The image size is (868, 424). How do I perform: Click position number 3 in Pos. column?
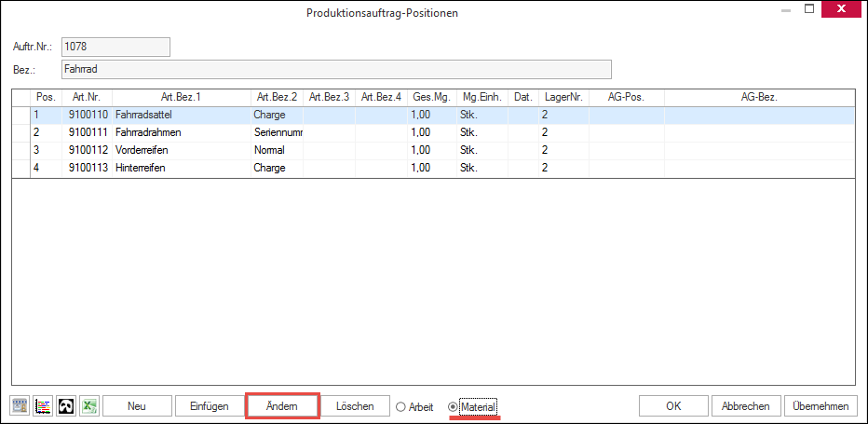[46, 151]
